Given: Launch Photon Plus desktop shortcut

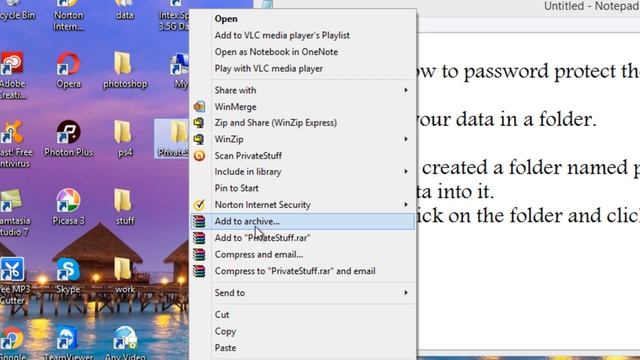Looking at the screenshot, I should click(x=68, y=138).
